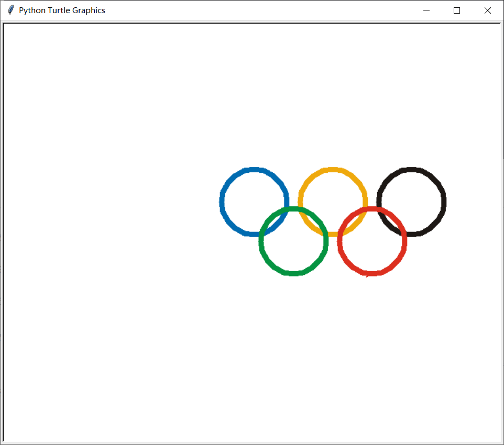This screenshot has height=445, width=504.
Task: Minimize the Python Turtle Graphics window
Action: pos(426,10)
